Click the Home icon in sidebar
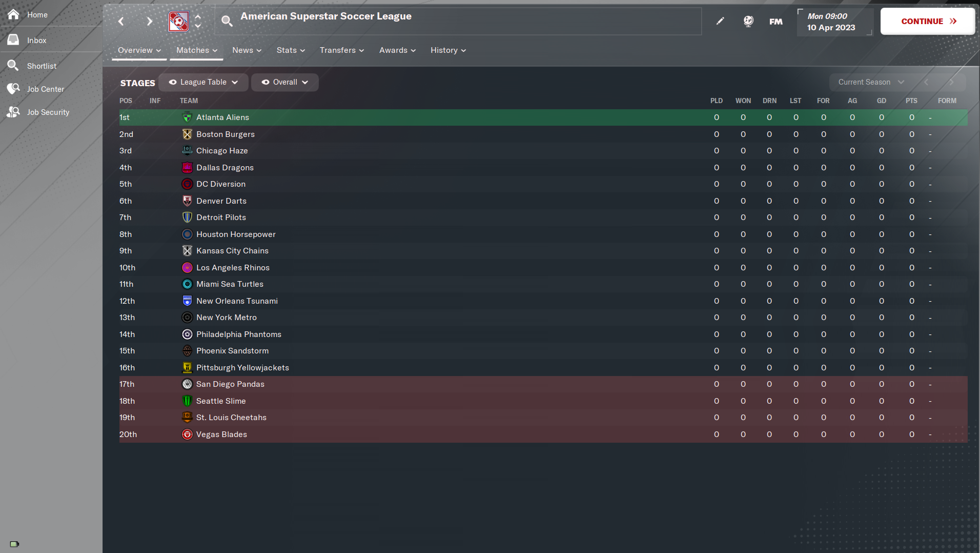The height and width of the screenshot is (553, 980). pos(13,14)
